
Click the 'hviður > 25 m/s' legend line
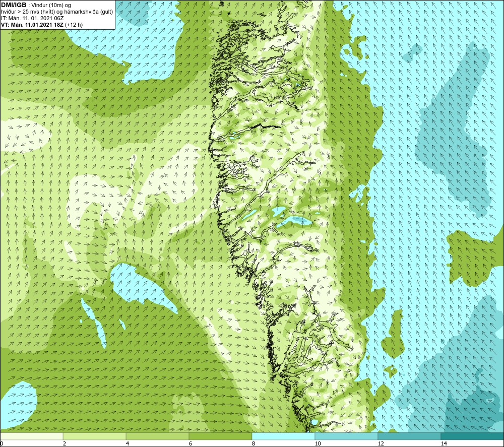pos(57,12)
